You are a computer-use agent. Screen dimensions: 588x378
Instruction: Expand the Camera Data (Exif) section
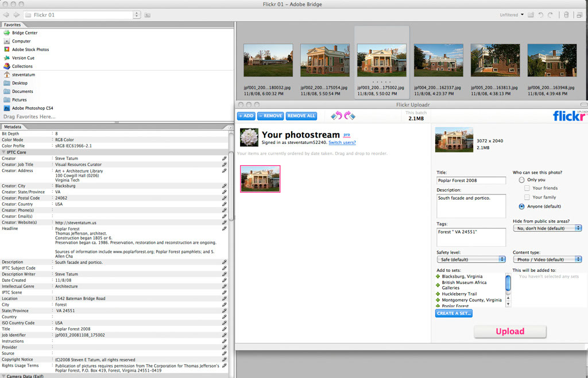tap(4, 376)
